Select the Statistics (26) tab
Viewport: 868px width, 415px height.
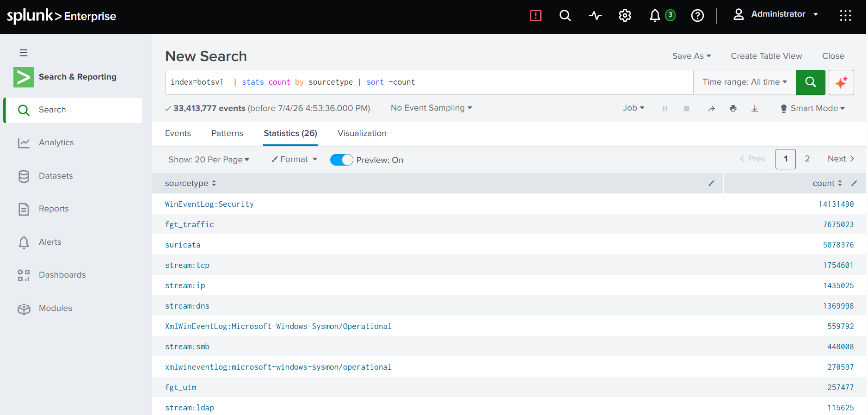click(x=290, y=133)
